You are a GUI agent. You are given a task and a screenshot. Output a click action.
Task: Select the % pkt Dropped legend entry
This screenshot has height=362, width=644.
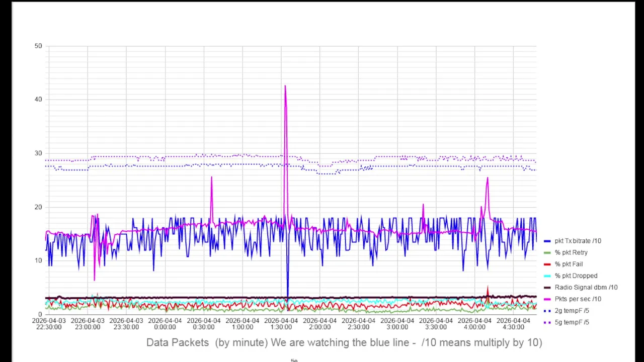point(571,276)
